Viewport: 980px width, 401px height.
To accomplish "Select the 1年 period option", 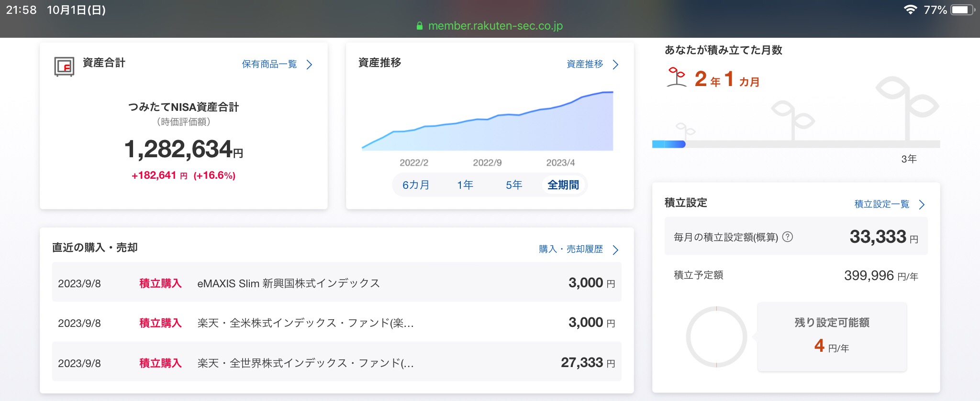I will tap(465, 185).
